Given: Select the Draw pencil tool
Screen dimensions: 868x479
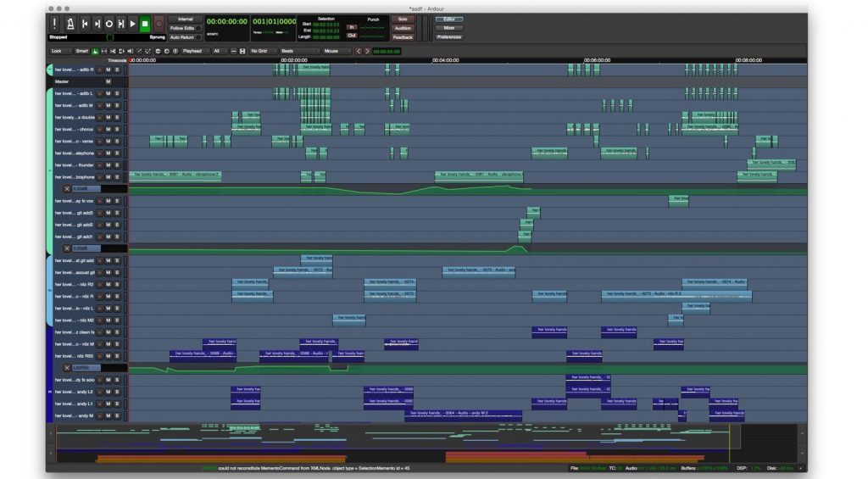Looking at the screenshot, I should click(x=139, y=52).
